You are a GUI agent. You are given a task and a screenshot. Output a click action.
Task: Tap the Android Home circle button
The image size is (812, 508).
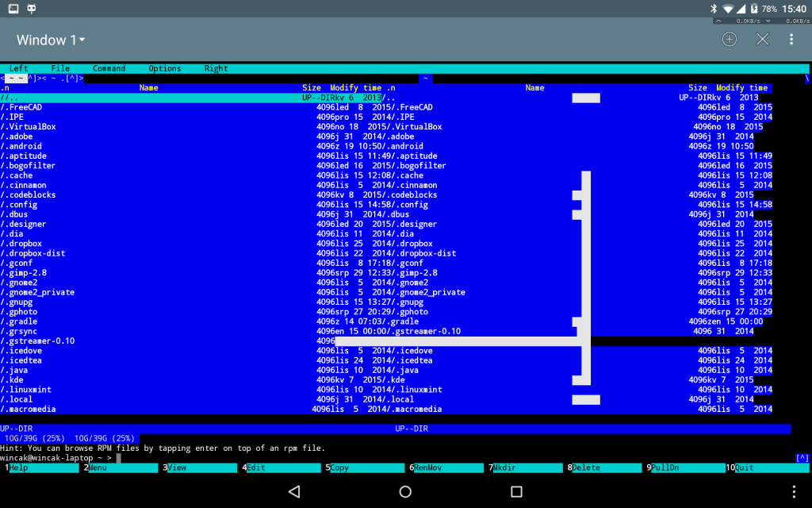[405, 492]
